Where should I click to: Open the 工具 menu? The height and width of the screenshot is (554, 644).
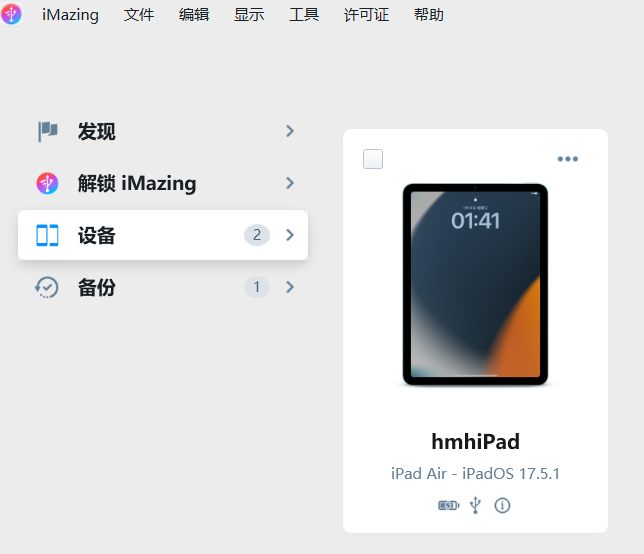[x=304, y=15]
